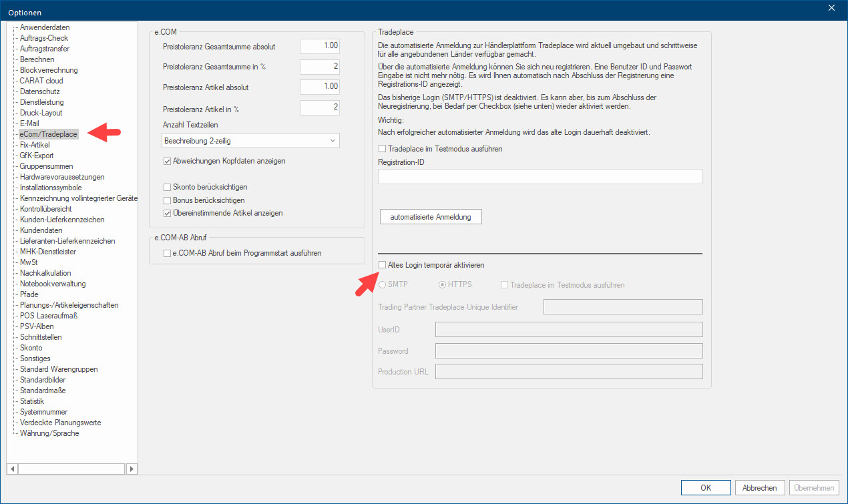This screenshot has height=504, width=848.
Task: Close the Optionen dialog window
Action: click(831, 8)
